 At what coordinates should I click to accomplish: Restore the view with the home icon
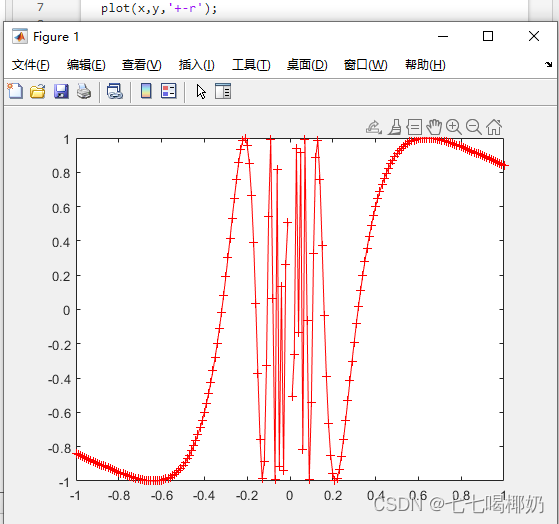pyautogui.click(x=494, y=127)
